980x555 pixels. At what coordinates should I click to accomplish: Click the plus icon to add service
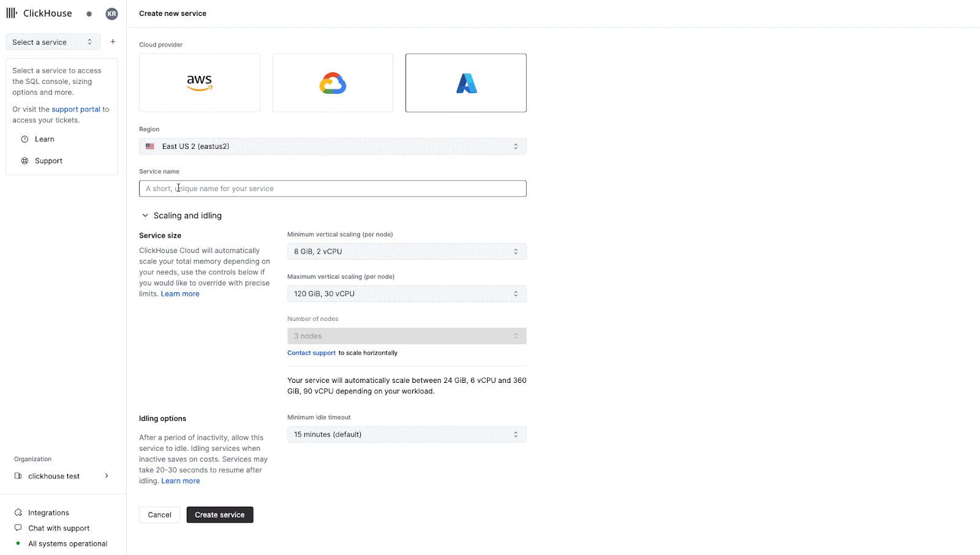coord(113,42)
